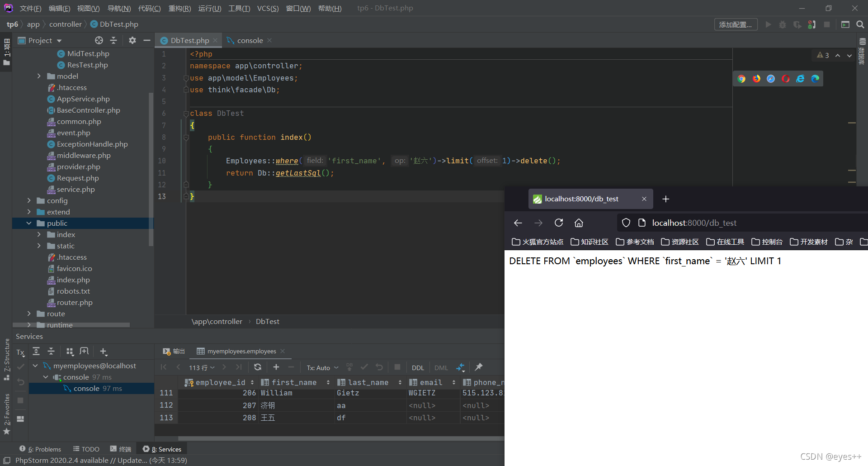868x466 pixels.
Task: Open Chrome browser preview icon in editor
Action: 741,79
